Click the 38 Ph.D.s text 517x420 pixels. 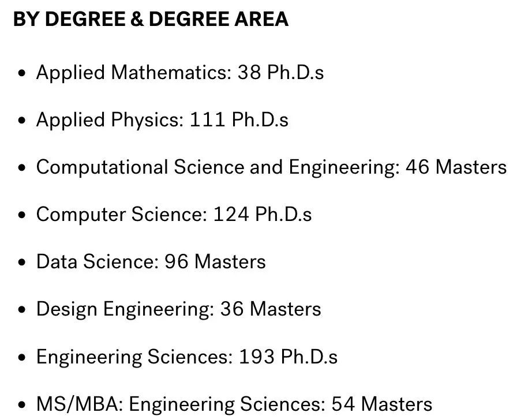(280, 72)
